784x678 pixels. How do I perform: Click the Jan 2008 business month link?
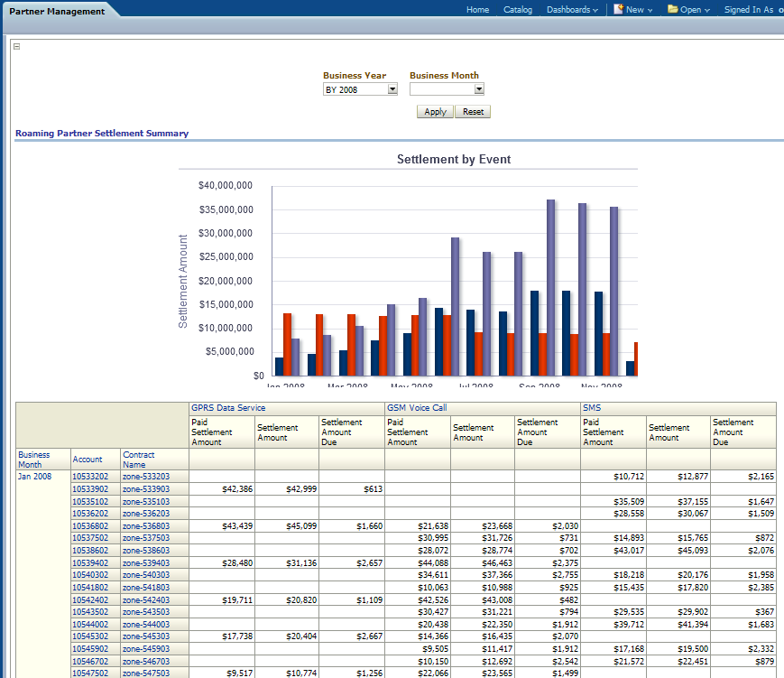tap(34, 477)
